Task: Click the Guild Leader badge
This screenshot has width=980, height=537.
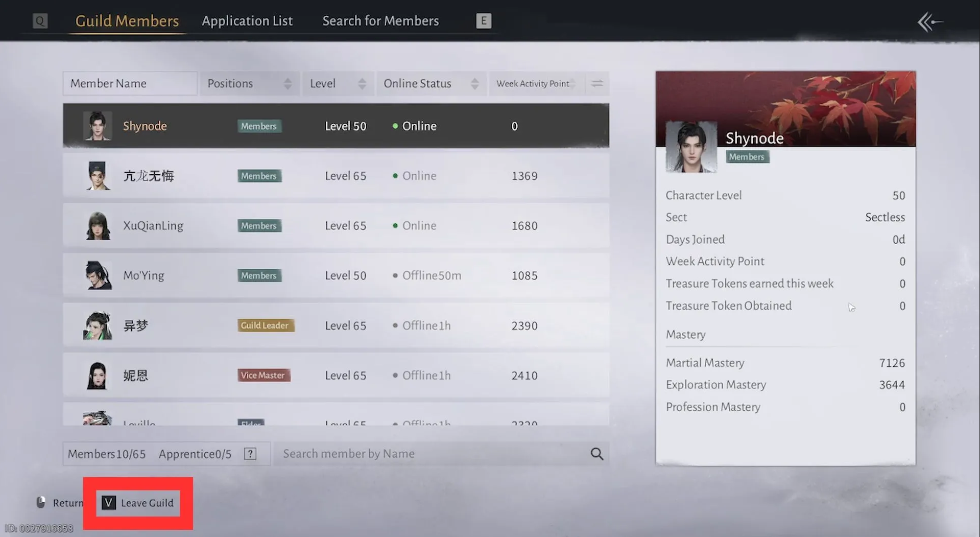Action: point(265,325)
